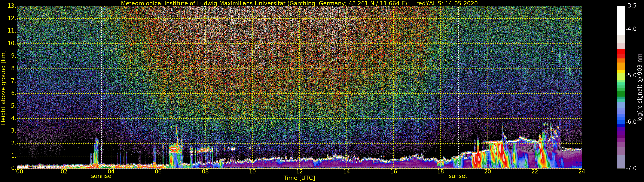
Task: Click the '-6.0' colorbar value
Action: pyautogui.click(x=631, y=122)
